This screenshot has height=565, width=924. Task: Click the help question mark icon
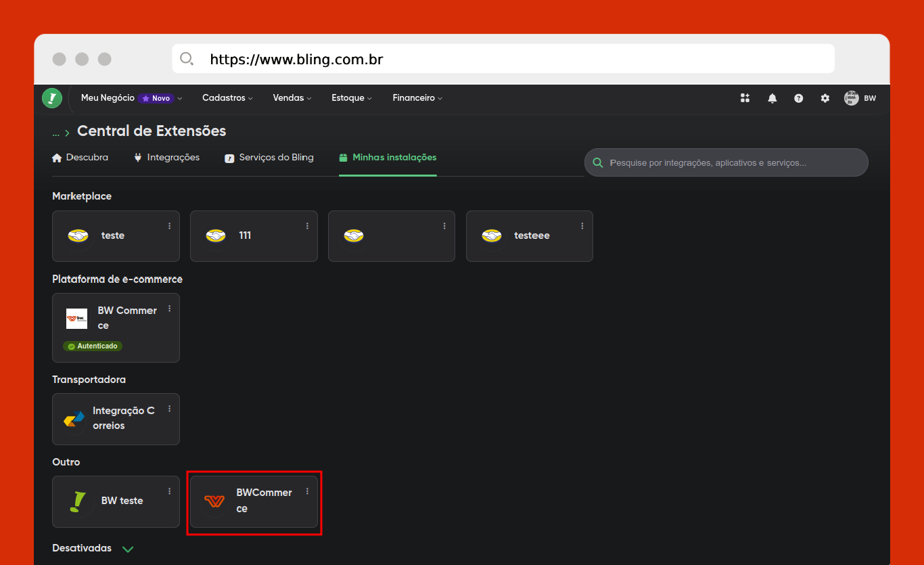click(x=799, y=98)
